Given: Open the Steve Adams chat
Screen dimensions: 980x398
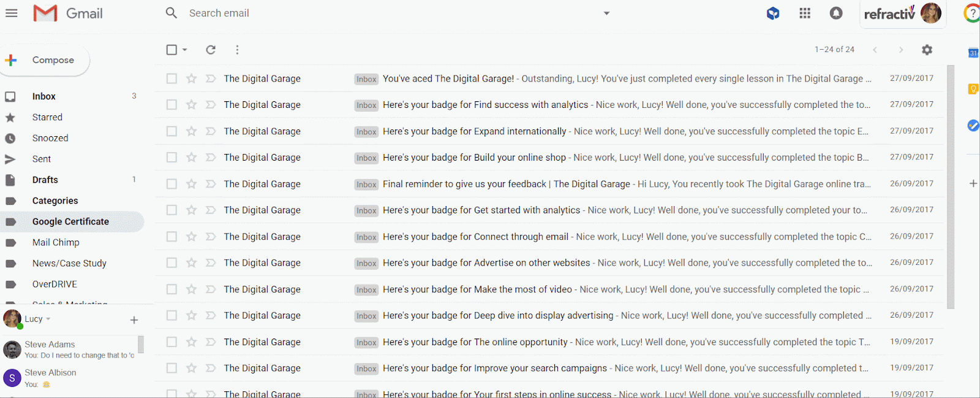Looking at the screenshot, I should point(69,350).
